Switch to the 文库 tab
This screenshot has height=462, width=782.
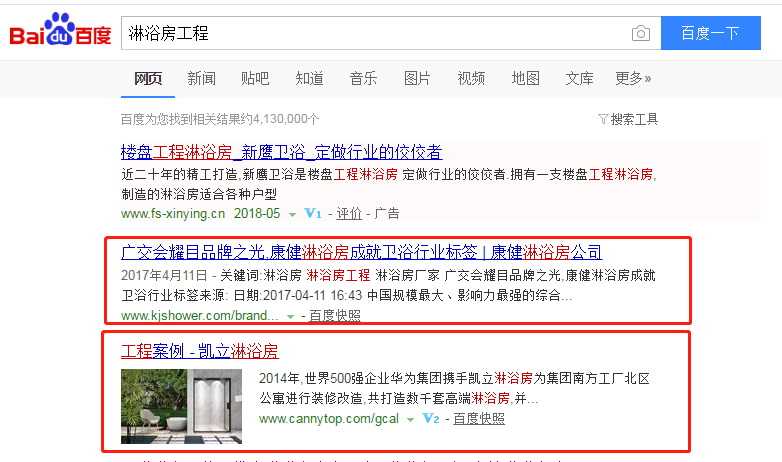(580, 78)
